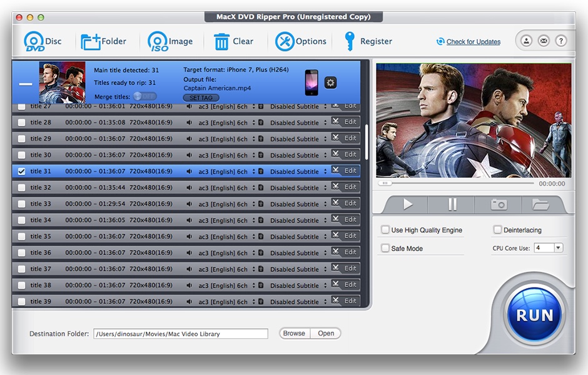Open the help question mark icon

coord(561,41)
